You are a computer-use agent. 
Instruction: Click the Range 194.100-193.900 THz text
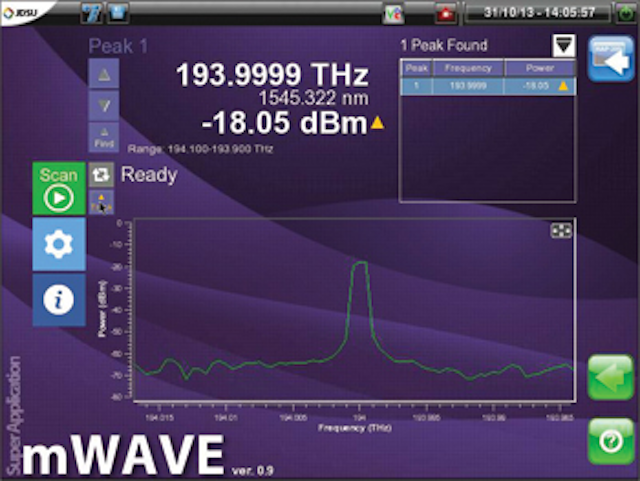[200, 149]
